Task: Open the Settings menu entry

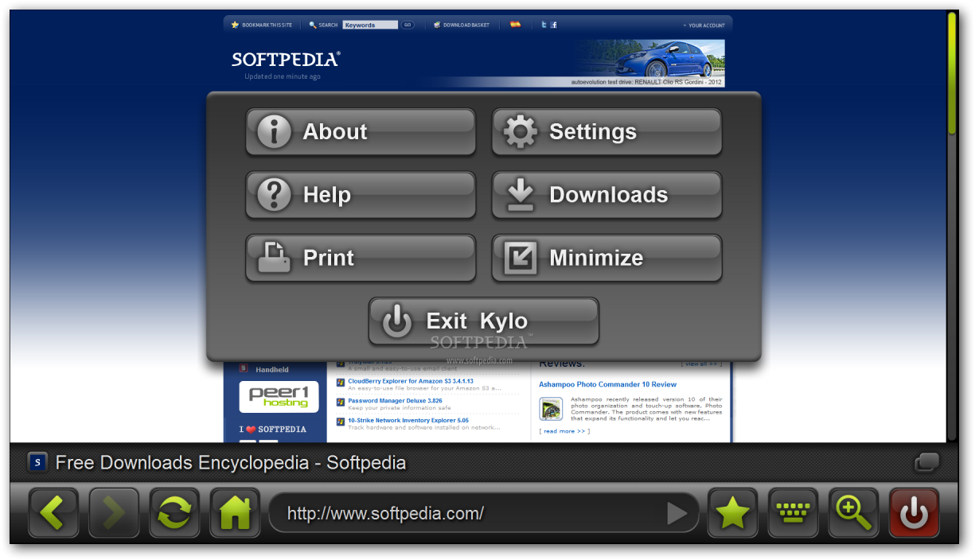Action: pyautogui.click(x=606, y=132)
